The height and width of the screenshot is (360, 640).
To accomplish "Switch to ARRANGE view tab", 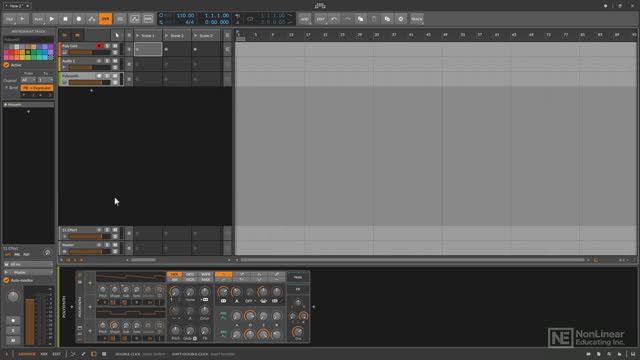I will tap(27, 354).
